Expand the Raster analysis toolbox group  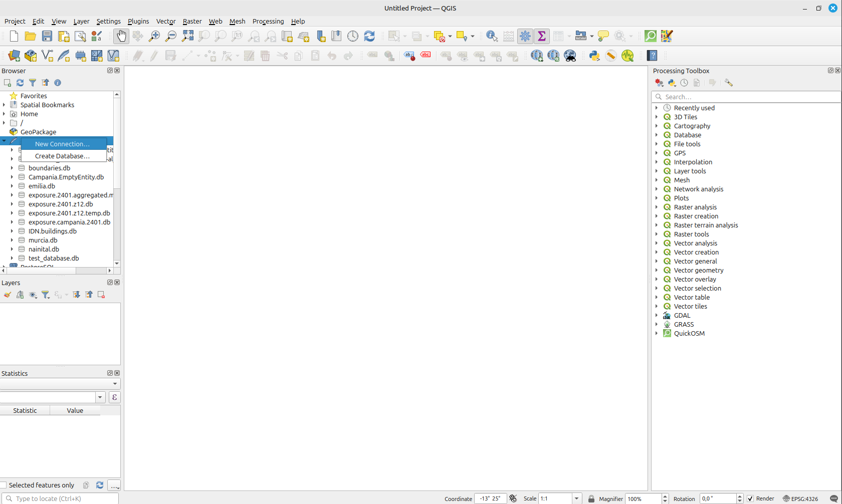657,207
